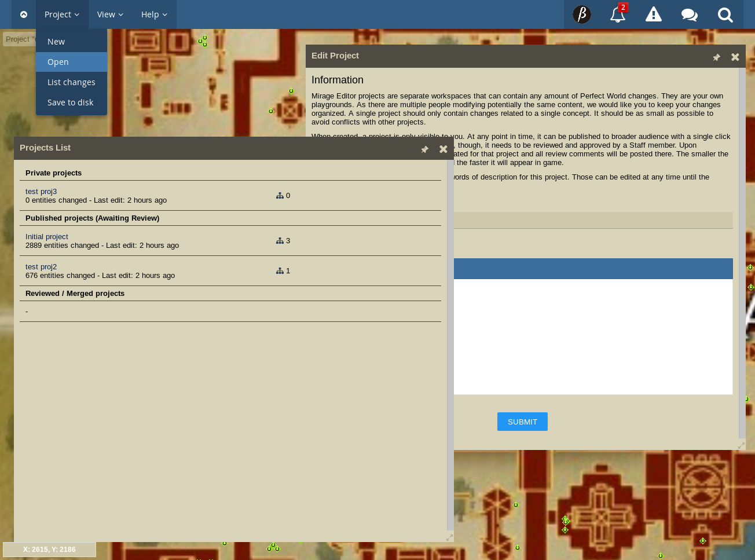Open the test proj3 link

41,192
